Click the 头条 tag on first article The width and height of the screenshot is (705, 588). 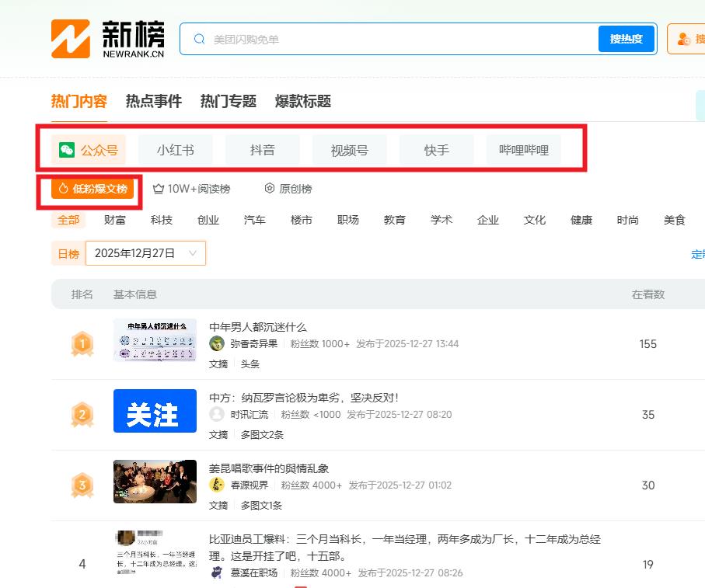(x=250, y=364)
